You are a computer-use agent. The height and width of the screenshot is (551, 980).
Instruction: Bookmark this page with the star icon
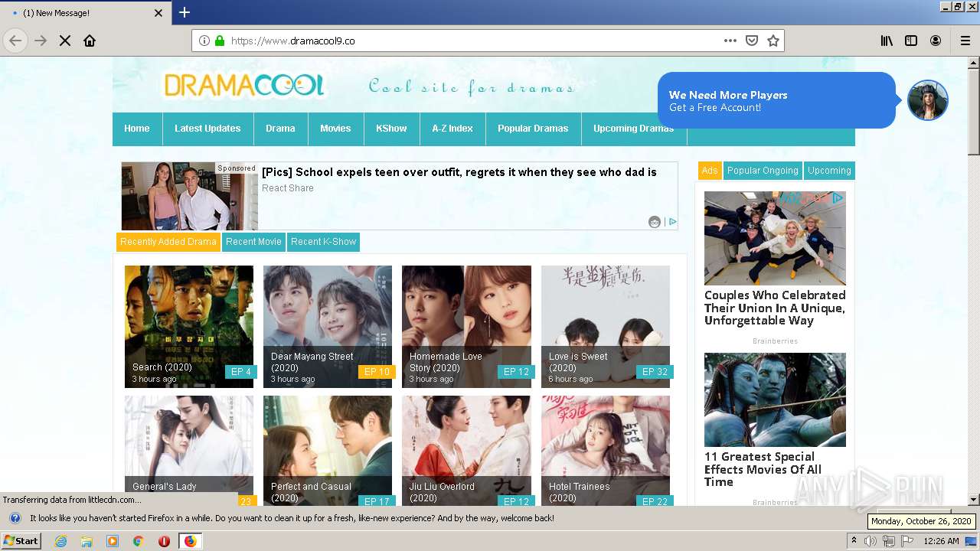tap(773, 41)
